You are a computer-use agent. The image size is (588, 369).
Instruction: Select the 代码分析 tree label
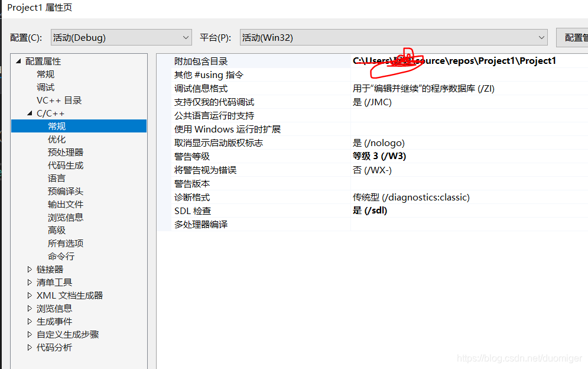(x=54, y=347)
